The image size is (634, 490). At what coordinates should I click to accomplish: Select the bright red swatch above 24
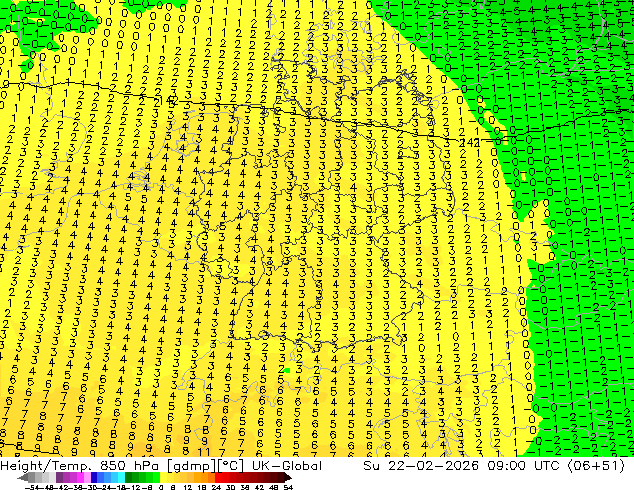(218, 477)
